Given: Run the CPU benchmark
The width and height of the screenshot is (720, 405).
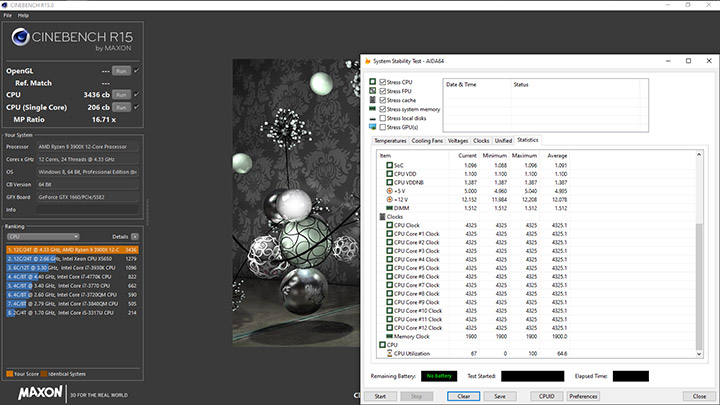Looking at the screenshot, I should pyautogui.click(x=121, y=94).
